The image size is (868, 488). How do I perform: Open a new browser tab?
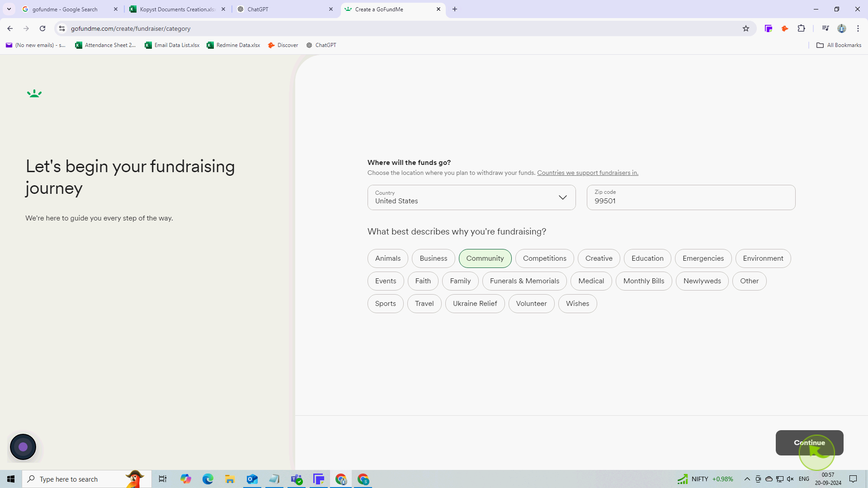(455, 9)
